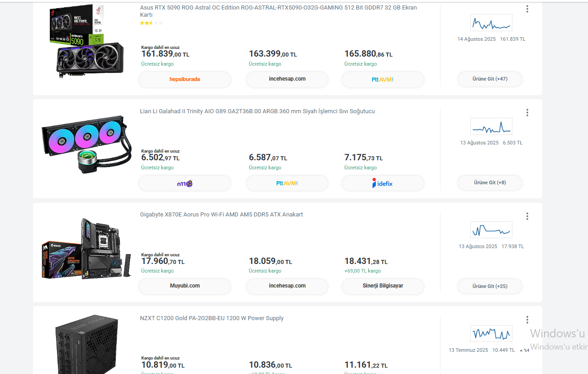
Task: View price history chart for Gigabyte X870E
Action: 491,230
